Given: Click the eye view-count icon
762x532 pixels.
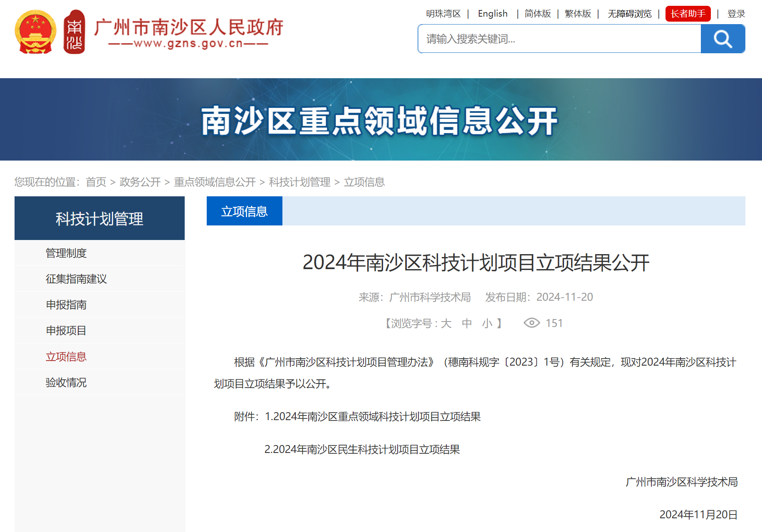Looking at the screenshot, I should click(531, 323).
